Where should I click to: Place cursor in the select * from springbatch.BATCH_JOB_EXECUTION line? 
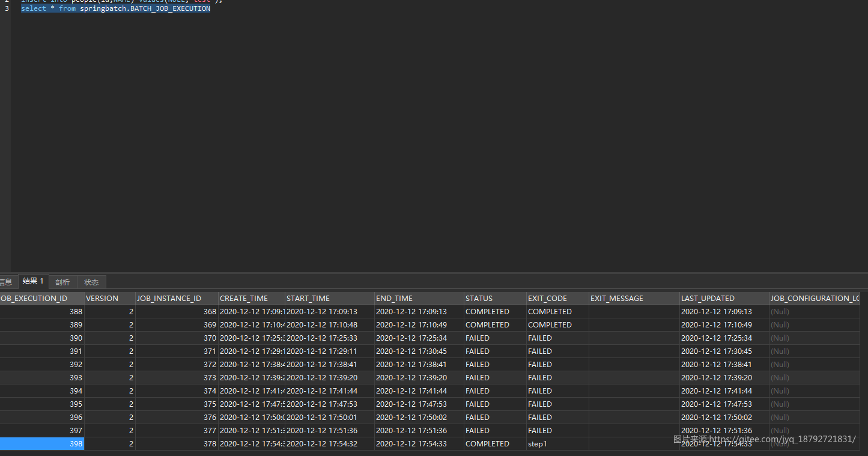[x=115, y=9]
